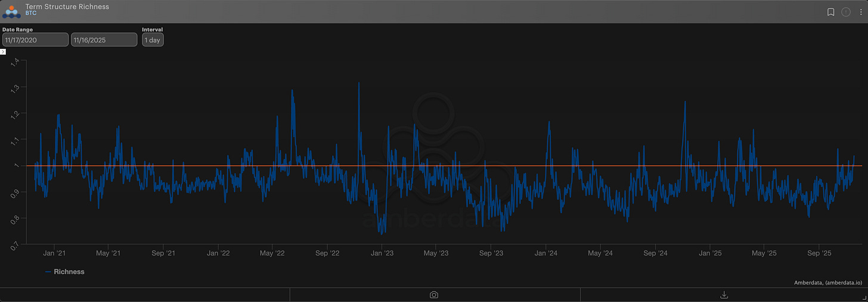Click the Interval label
The image size is (868, 302).
click(x=152, y=29)
